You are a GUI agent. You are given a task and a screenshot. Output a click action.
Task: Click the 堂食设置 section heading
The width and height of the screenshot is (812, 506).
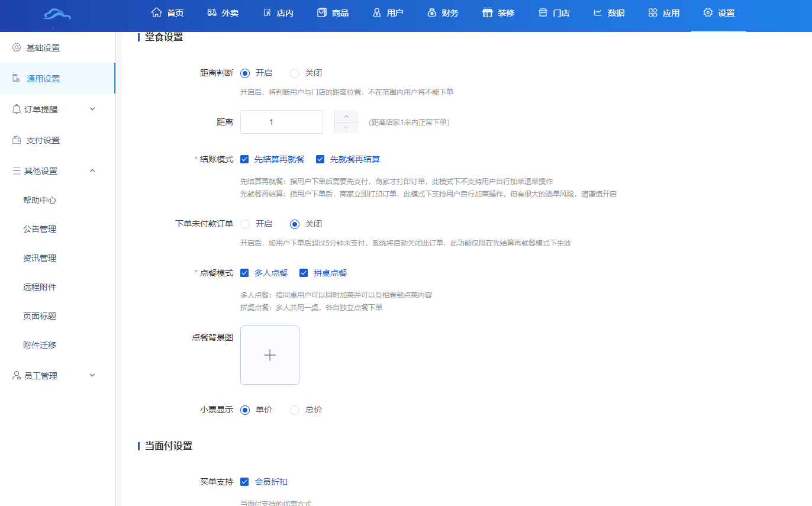(x=164, y=37)
